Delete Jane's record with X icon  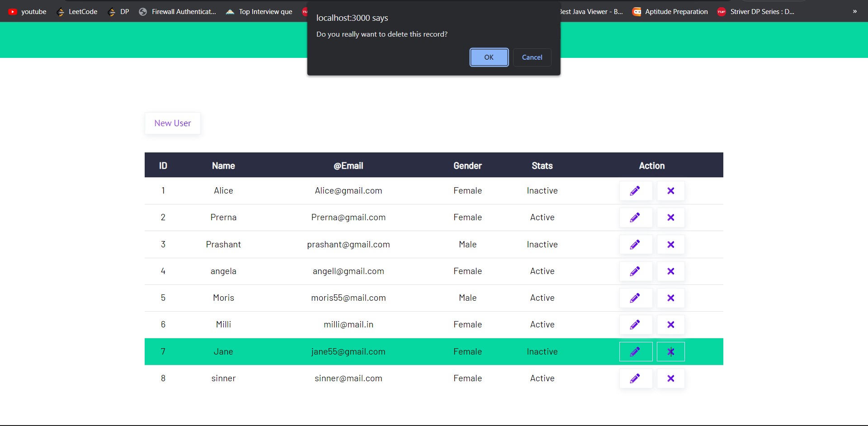click(x=671, y=352)
